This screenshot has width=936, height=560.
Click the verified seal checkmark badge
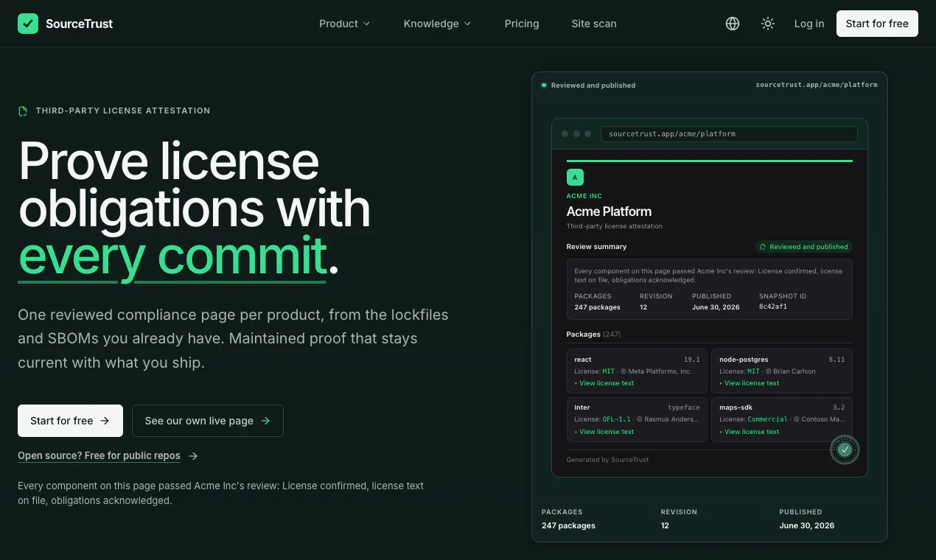[845, 449]
